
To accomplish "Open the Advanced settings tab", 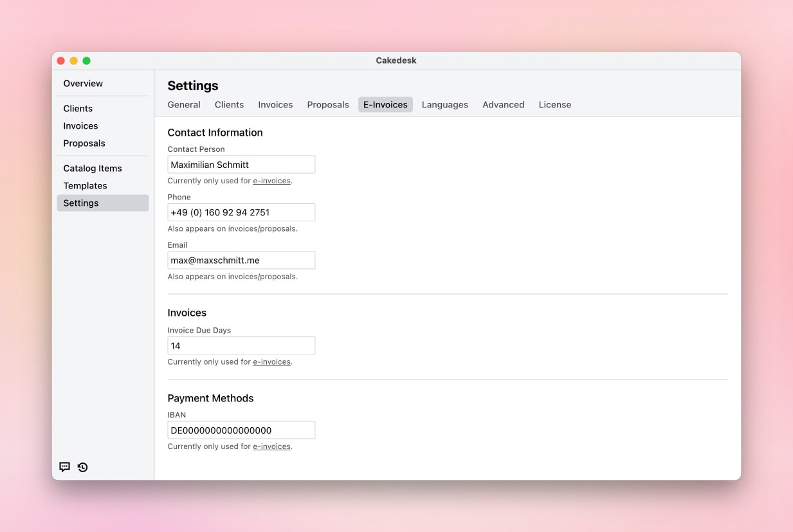I will tap(503, 105).
